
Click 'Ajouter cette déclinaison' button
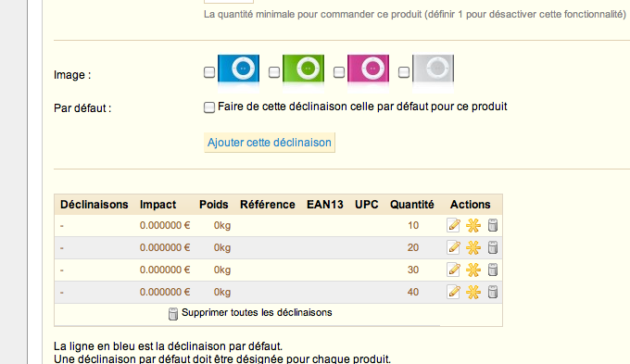coord(270,143)
